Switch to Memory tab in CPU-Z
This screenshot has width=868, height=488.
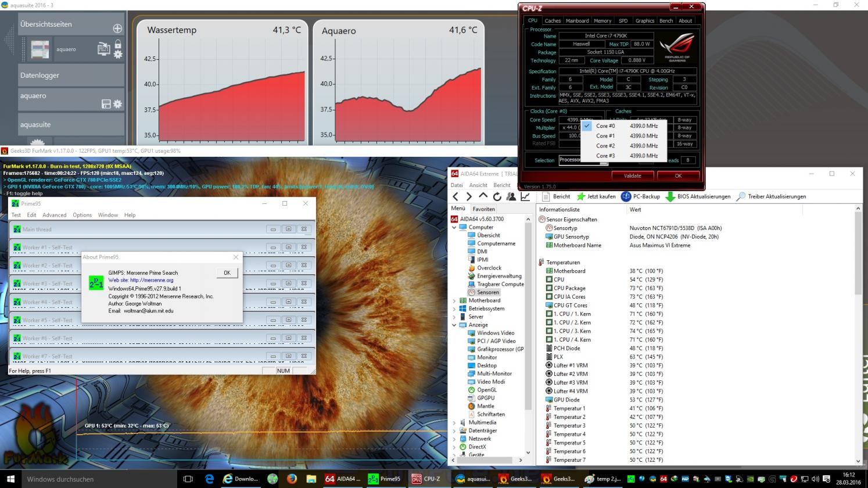click(602, 20)
